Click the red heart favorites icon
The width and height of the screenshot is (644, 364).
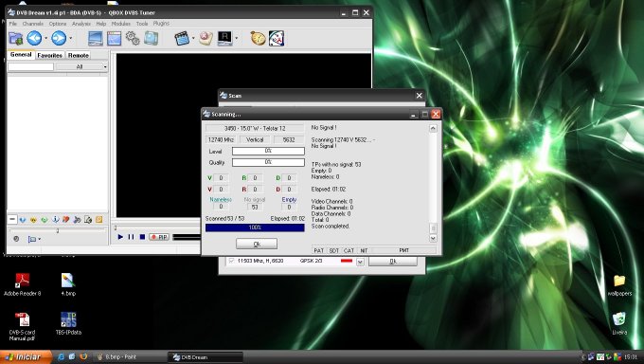(66, 220)
